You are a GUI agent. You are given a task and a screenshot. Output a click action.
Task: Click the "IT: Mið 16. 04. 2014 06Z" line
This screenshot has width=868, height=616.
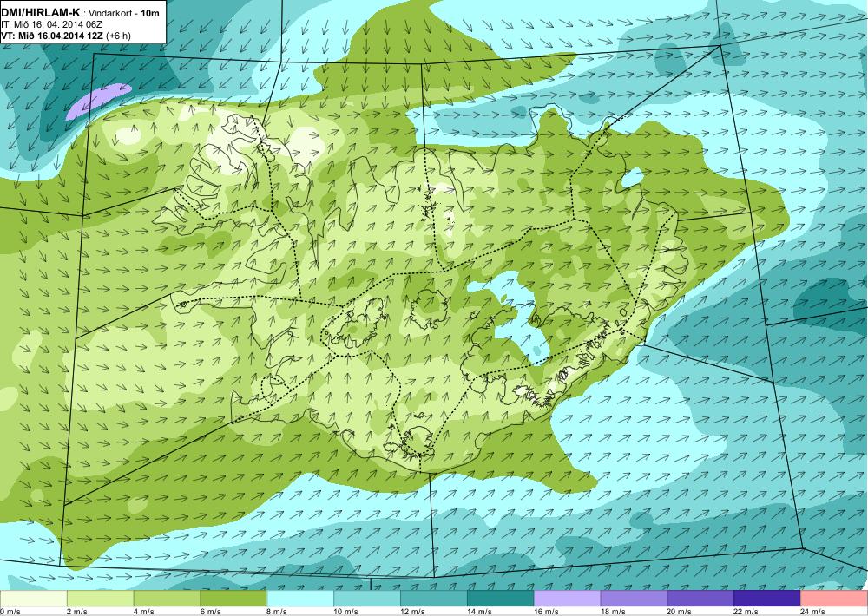(x=51, y=25)
